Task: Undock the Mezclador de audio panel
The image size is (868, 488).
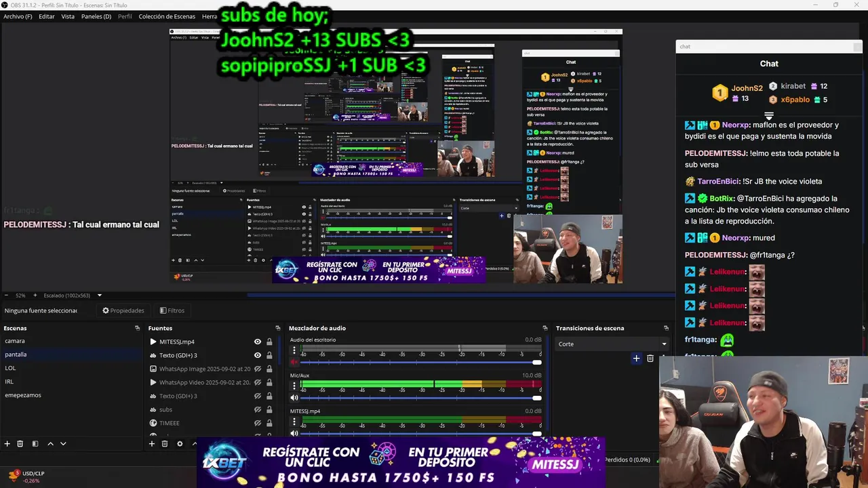Action: [x=545, y=328]
